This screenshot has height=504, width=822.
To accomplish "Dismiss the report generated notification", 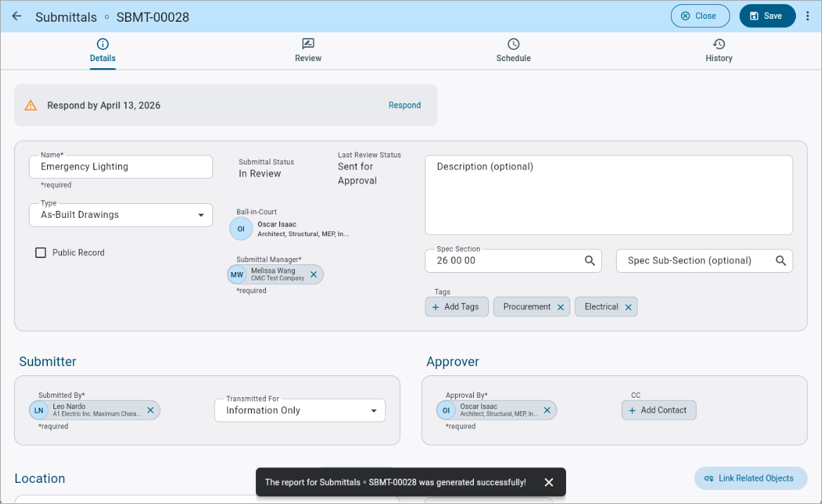I will (x=549, y=482).
